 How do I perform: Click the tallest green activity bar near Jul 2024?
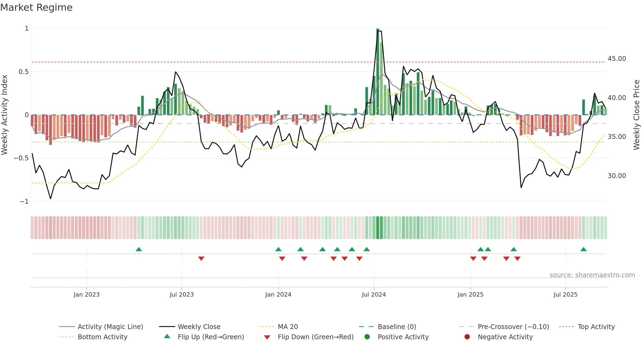click(x=378, y=72)
